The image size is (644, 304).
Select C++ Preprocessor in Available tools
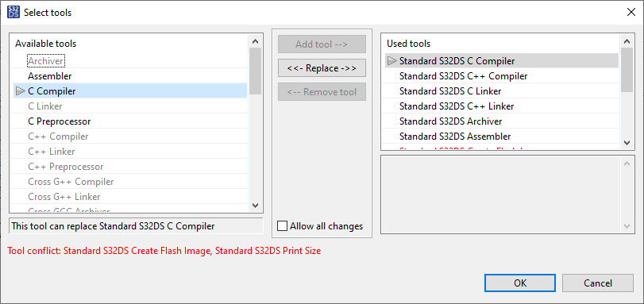(66, 167)
